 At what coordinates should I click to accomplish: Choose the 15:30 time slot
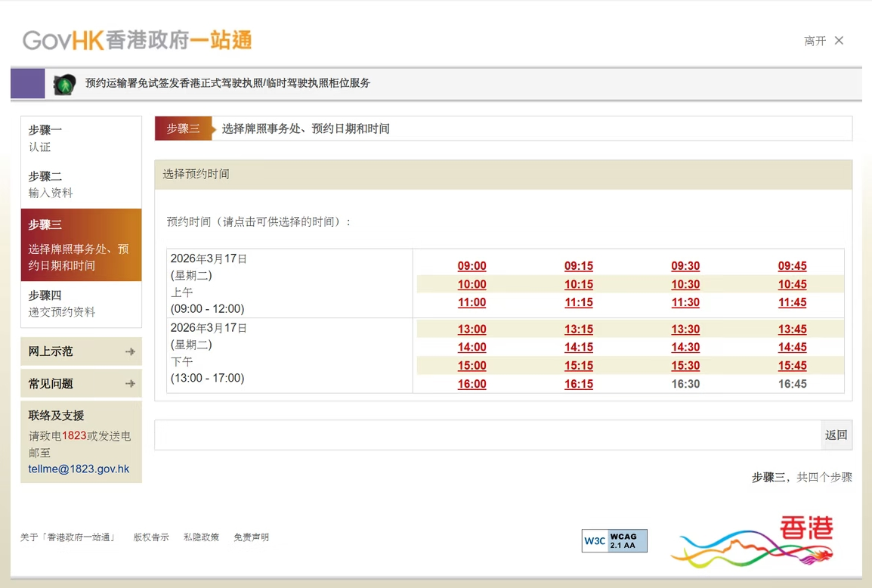click(x=685, y=365)
